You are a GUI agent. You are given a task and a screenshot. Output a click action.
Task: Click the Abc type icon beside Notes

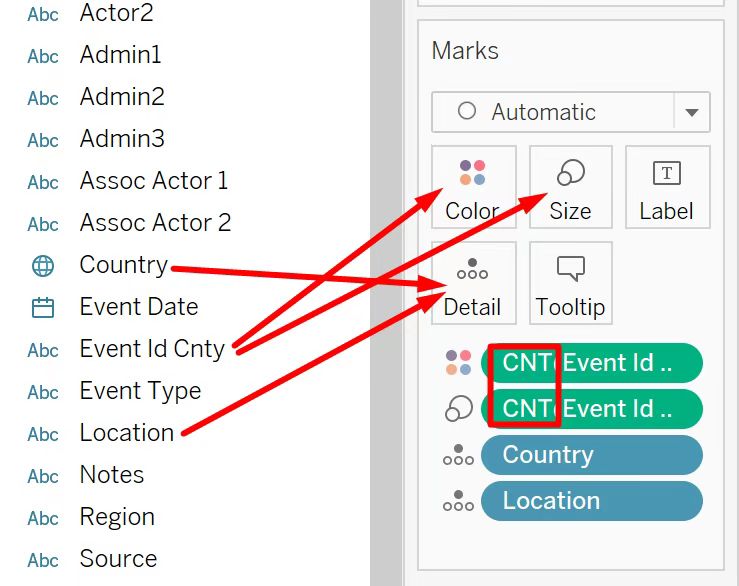click(x=43, y=476)
